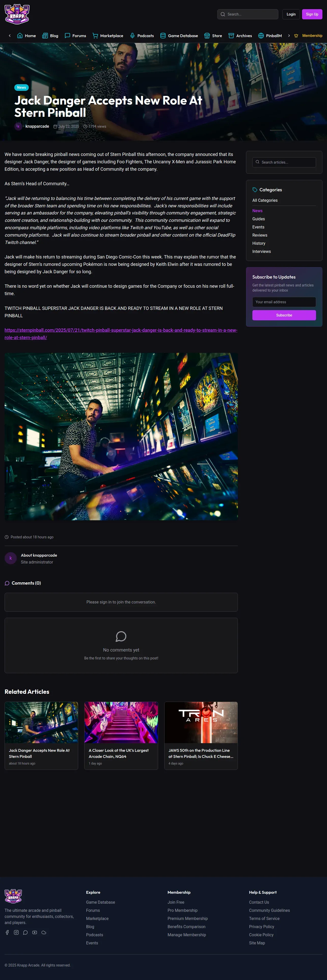Open the Forums nav item

[75, 36]
